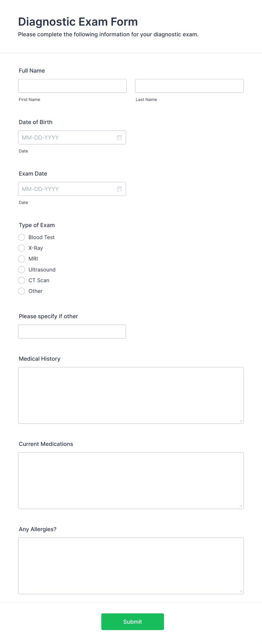The width and height of the screenshot is (262, 644).
Task: Grab the Medical History resize handle
Action: 241,421
